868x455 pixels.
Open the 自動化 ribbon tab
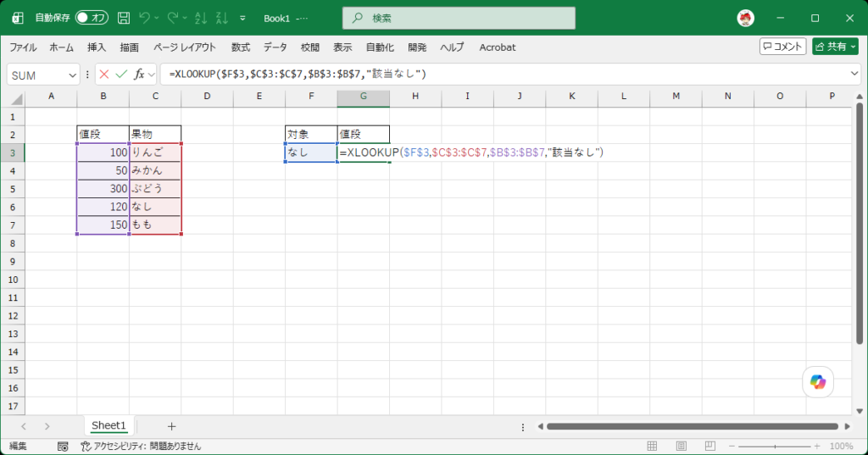point(380,47)
